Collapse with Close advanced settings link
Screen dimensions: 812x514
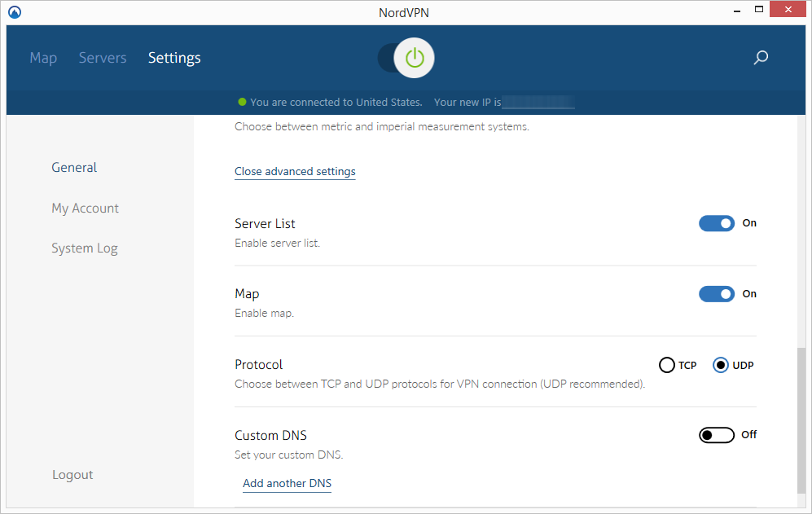(295, 172)
